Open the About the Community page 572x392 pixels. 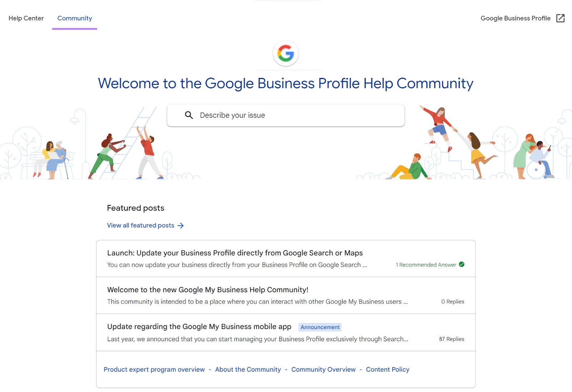point(248,369)
